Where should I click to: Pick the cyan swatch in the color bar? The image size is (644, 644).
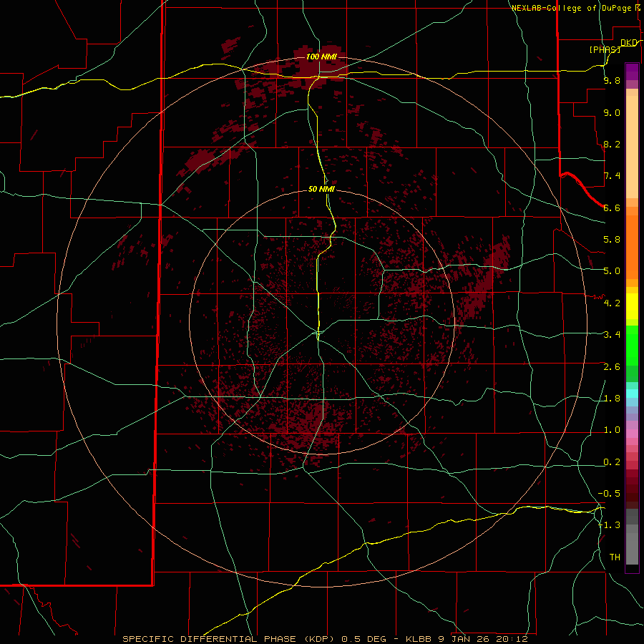(x=632, y=393)
